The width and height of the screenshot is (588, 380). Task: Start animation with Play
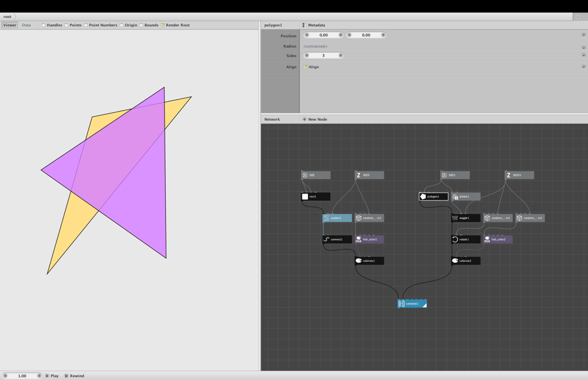pos(52,375)
